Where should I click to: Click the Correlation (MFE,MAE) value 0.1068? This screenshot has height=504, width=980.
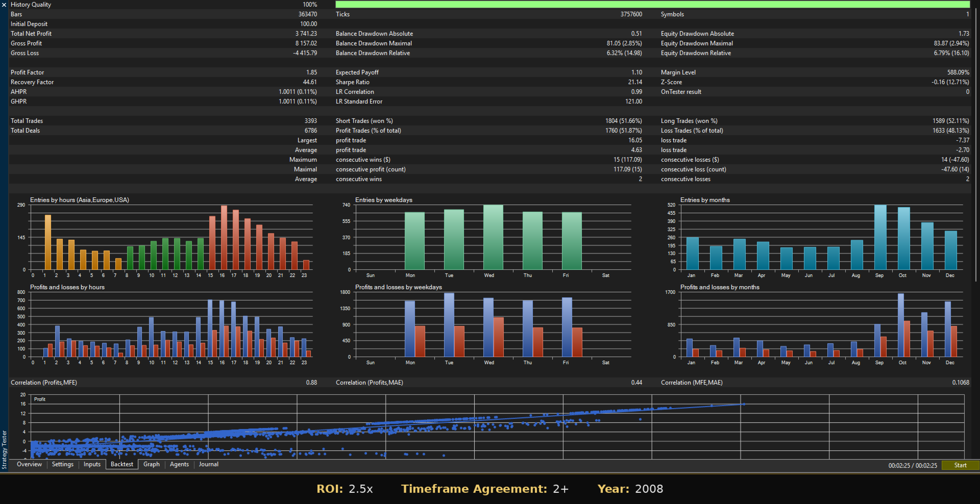pos(961,383)
